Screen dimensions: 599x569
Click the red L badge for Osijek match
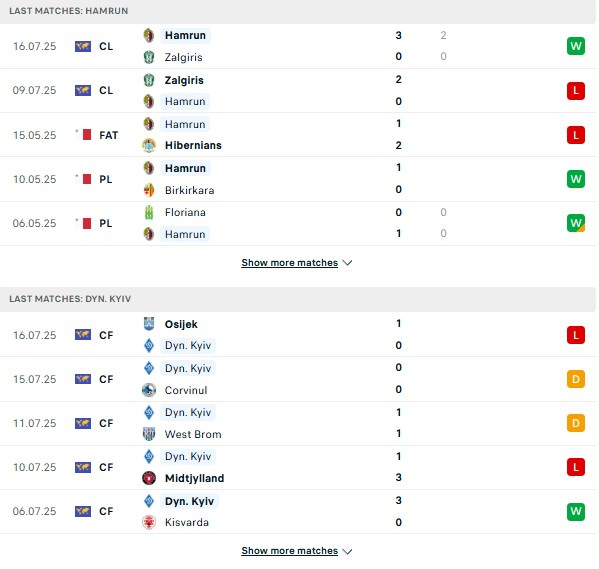pyautogui.click(x=576, y=335)
